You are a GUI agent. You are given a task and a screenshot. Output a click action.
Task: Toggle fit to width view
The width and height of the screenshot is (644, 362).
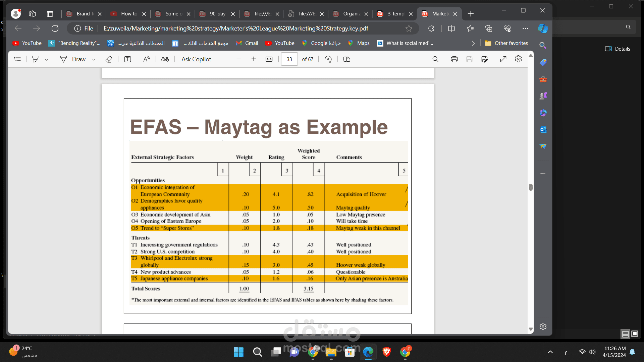pyautogui.click(x=269, y=59)
